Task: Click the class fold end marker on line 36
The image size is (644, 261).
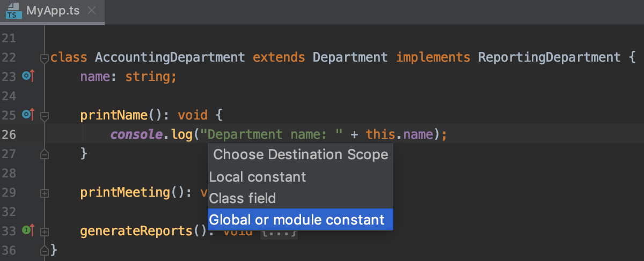Action: point(45,249)
